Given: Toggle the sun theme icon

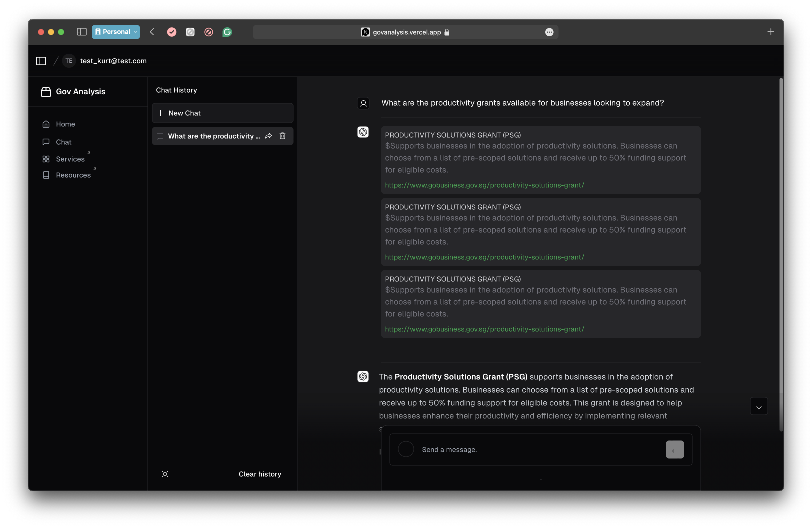Looking at the screenshot, I should 165,474.
